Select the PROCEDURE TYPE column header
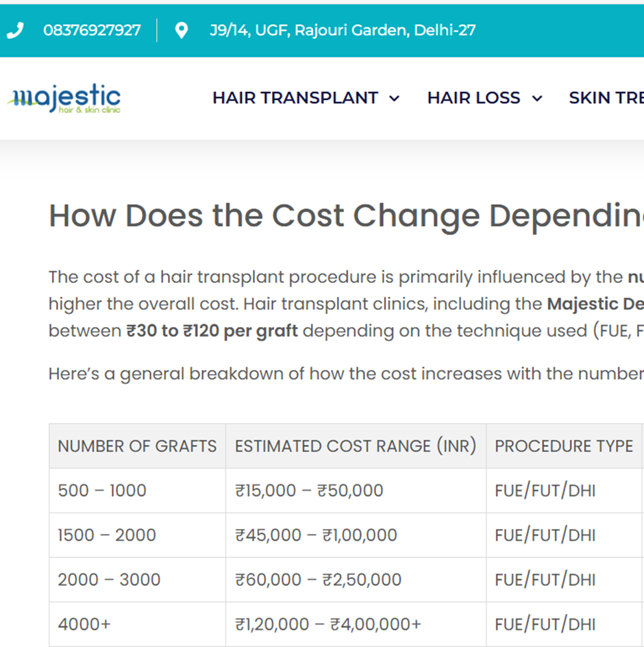This screenshot has width=644, height=647. pos(563,446)
